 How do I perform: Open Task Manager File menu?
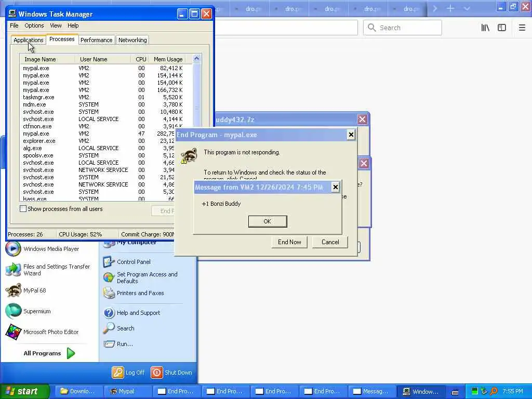point(14,25)
